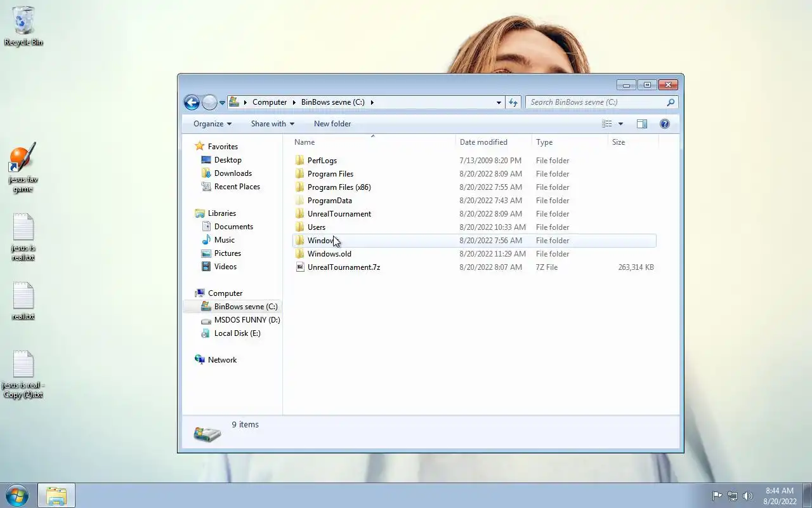812x508 pixels.
Task: Click the 7Z File type cell
Action: [547, 267]
